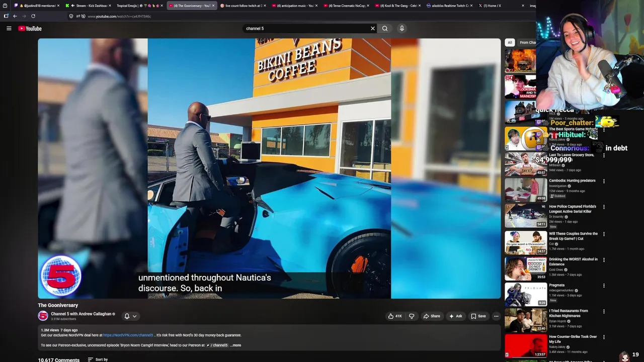Go back with the browser back arrow

pyautogui.click(x=15, y=16)
